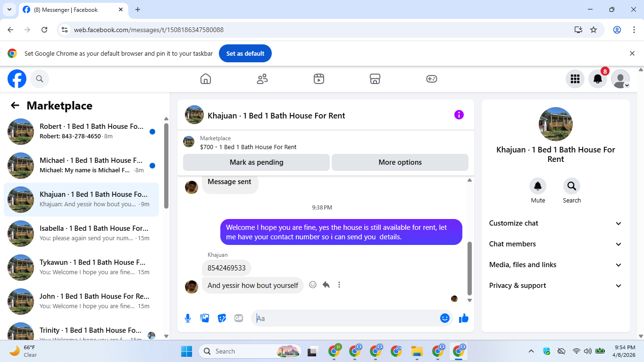Open File Explorer from the taskbar
This screenshot has width=644, height=362.
(417, 351)
